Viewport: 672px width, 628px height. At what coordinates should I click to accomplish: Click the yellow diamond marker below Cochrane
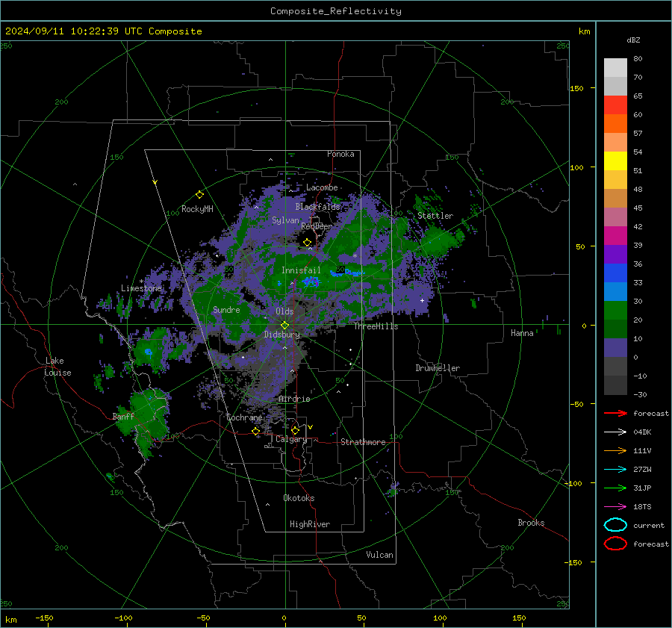256,431
